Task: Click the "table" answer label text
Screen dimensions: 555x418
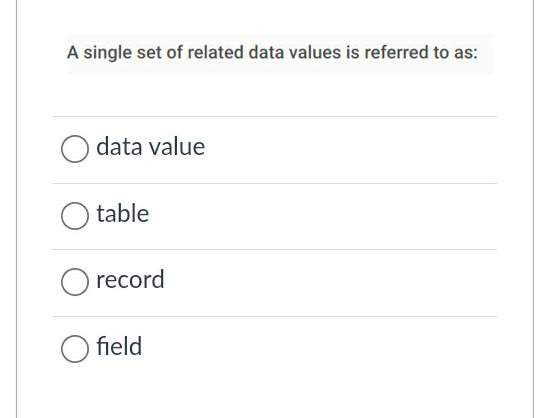Action: click(x=122, y=213)
